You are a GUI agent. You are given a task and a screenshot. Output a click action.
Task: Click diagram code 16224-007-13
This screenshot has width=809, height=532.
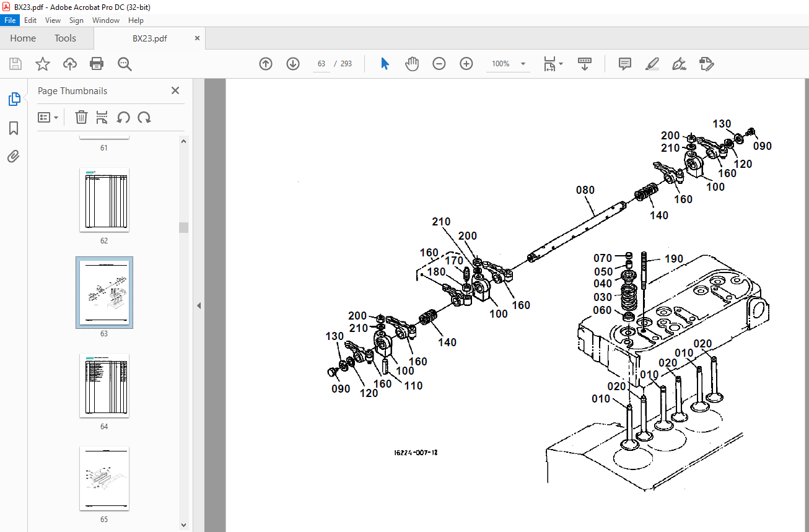tap(415, 453)
